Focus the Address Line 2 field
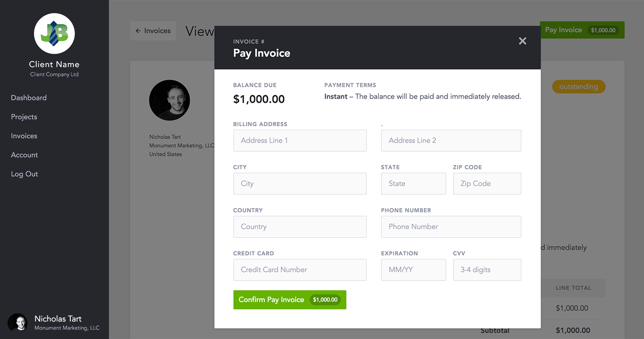 coord(451,140)
